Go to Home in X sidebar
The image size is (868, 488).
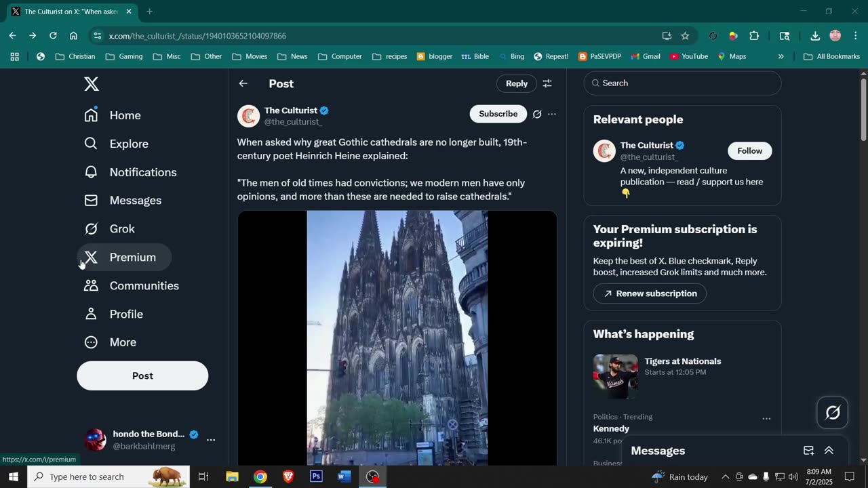tap(113, 115)
